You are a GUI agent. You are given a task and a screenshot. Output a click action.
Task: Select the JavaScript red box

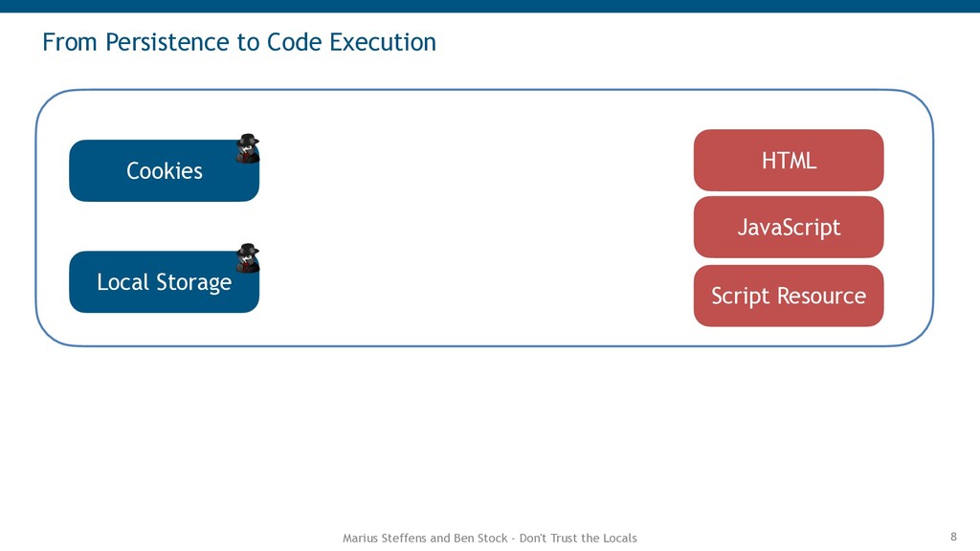click(x=789, y=228)
